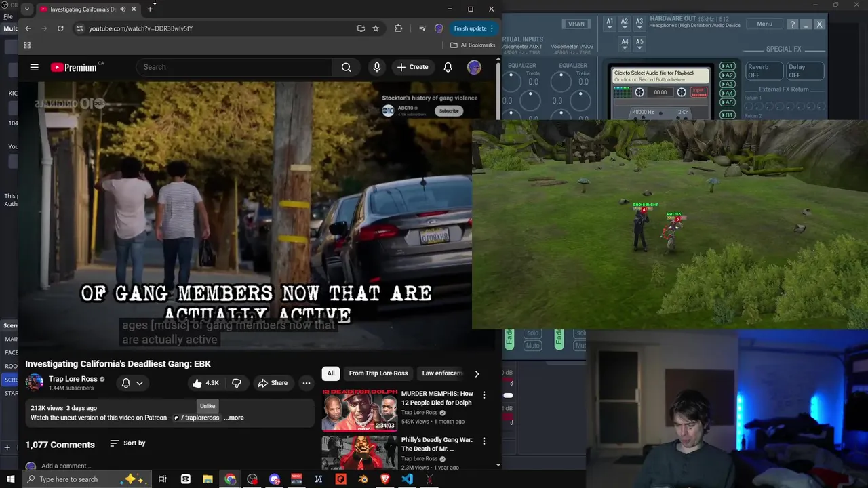Toggle cassette A1 output routing
Screen dimensions: 868x488
727,66
